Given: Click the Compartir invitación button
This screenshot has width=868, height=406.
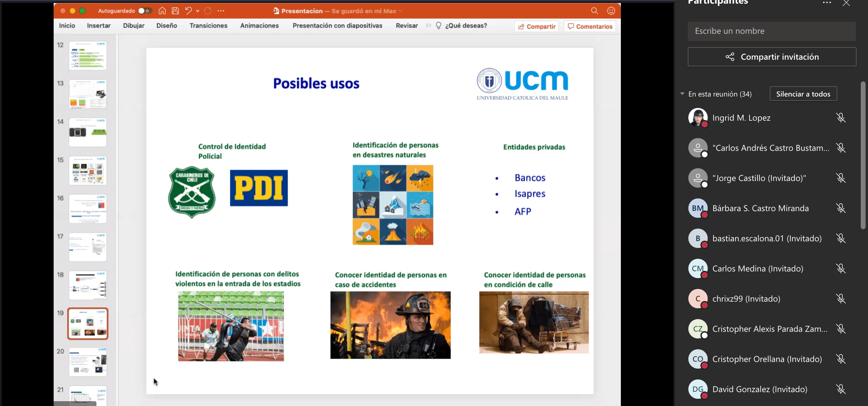Looking at the screenshot, I should coord(772,57).
